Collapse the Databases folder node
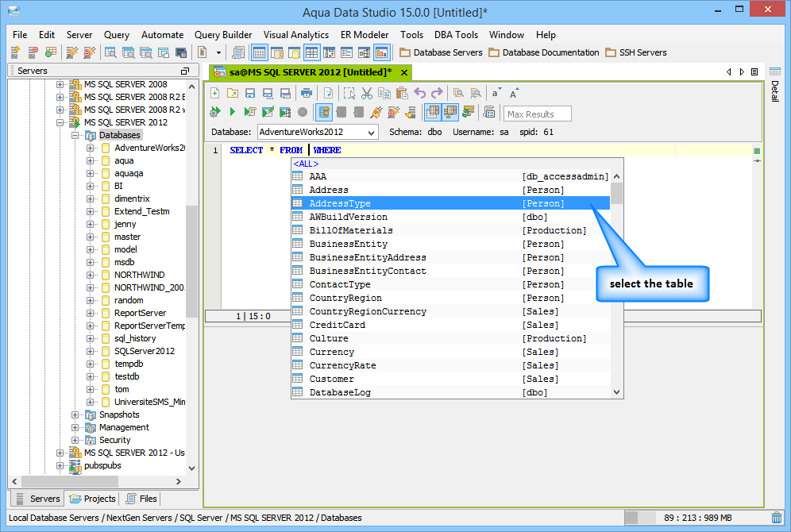The width and height of the screenshot is (791, 532). pos(75,135)
